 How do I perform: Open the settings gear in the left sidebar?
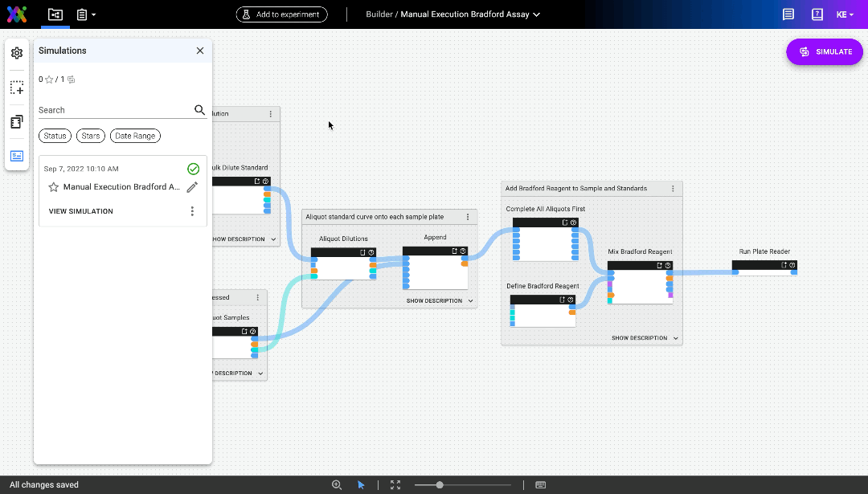tap(16, 53)
